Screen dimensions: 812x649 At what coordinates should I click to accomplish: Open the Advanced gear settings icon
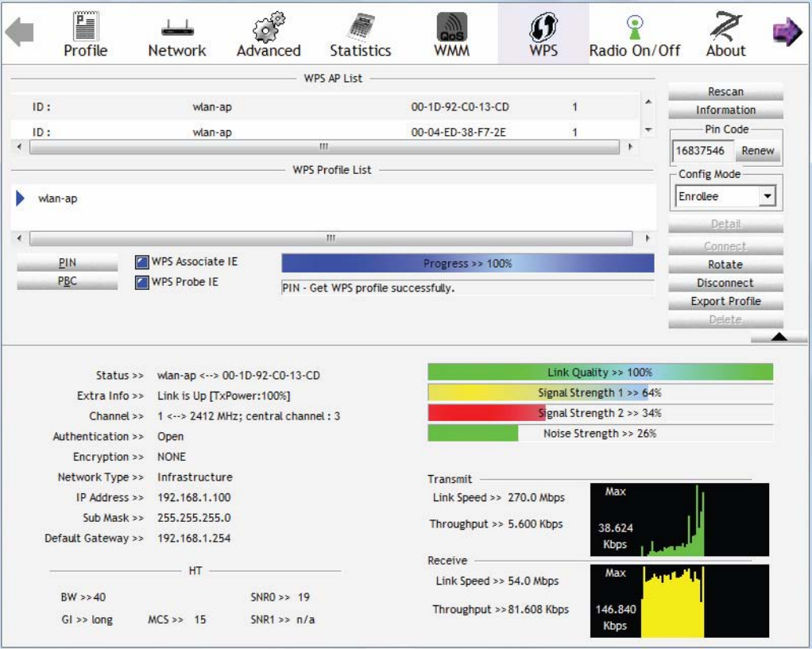click(x=269, y=27)
